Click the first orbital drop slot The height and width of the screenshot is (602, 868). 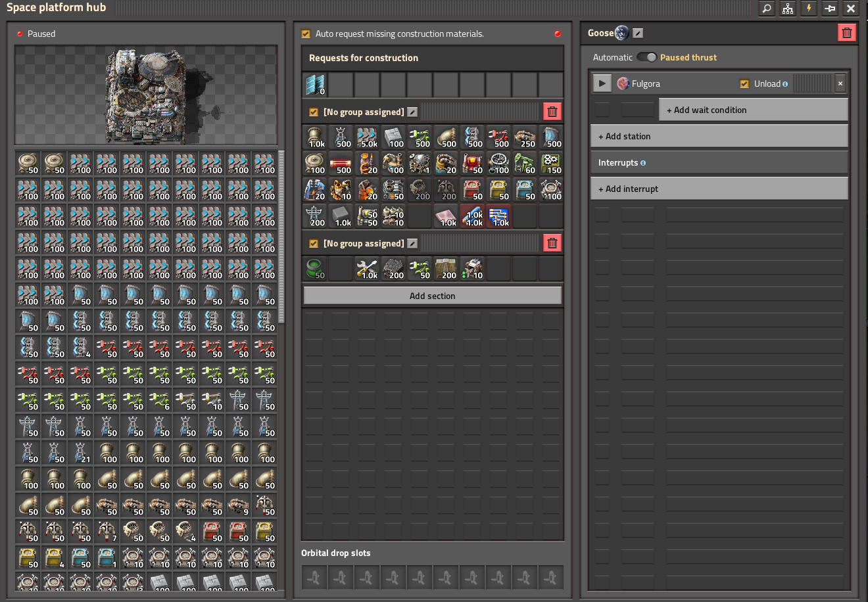click(x=314, y=578)
